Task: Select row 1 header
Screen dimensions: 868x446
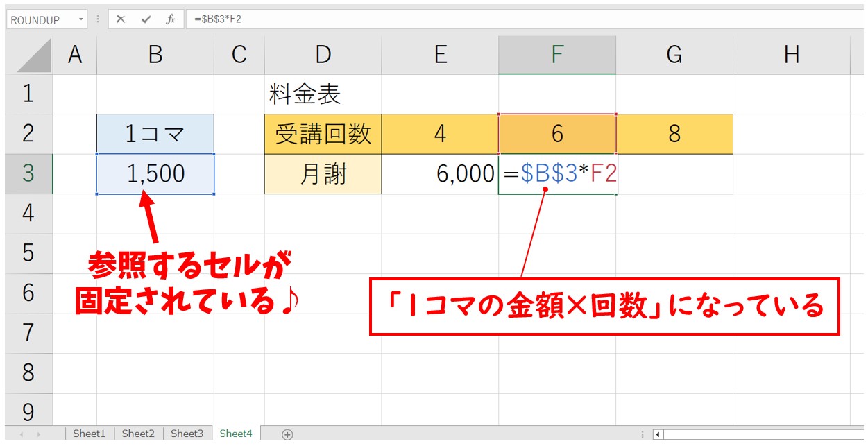Action: pos(28,94)
